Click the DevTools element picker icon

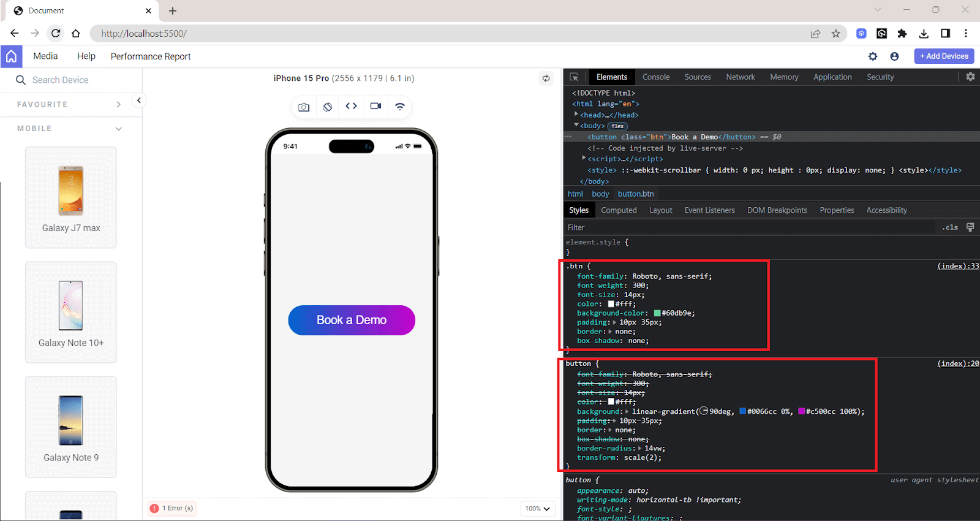click(x=574, y=77)
